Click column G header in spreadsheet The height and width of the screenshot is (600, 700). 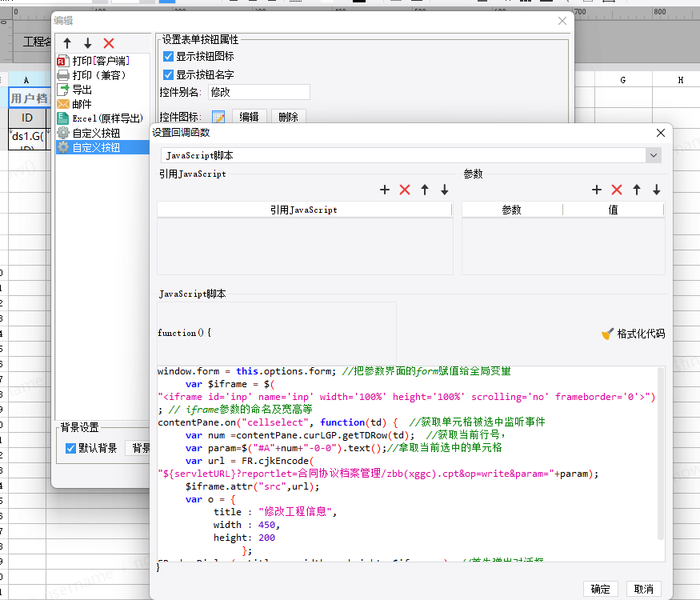[x=623, y=80]
